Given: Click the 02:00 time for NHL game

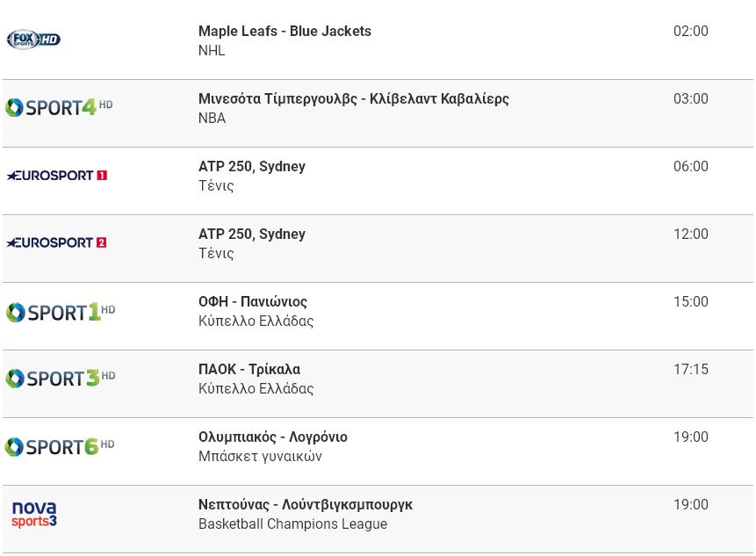Looking at the screenshot, I should (x=690, y=32).
